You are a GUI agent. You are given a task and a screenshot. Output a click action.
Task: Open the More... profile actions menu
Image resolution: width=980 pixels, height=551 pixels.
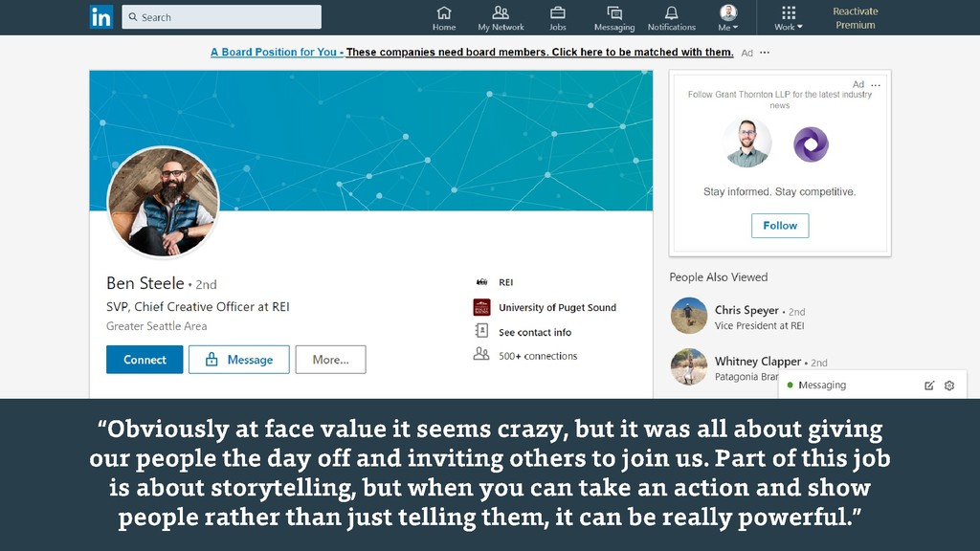click(330, 360)
